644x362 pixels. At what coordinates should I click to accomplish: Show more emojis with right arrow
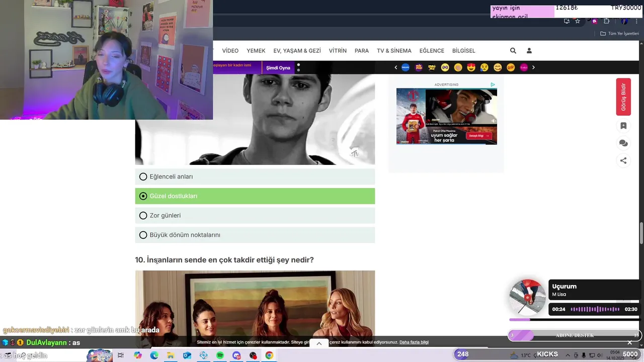click(x=533, y=67)
